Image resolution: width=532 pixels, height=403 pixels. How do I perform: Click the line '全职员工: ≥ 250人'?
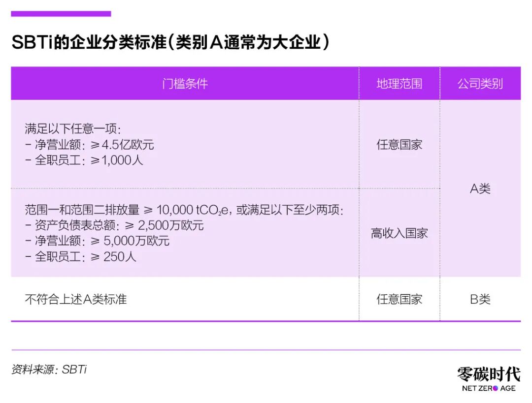coord(81,257)
